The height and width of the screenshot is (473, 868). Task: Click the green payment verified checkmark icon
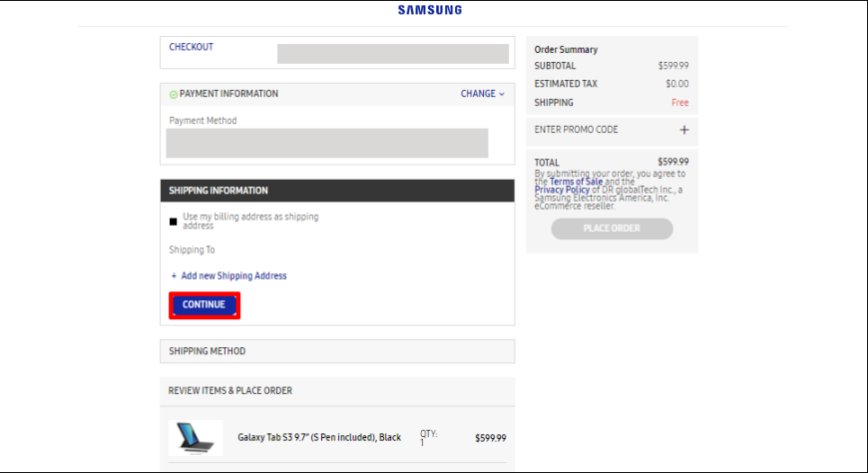[x=174, y=95]
